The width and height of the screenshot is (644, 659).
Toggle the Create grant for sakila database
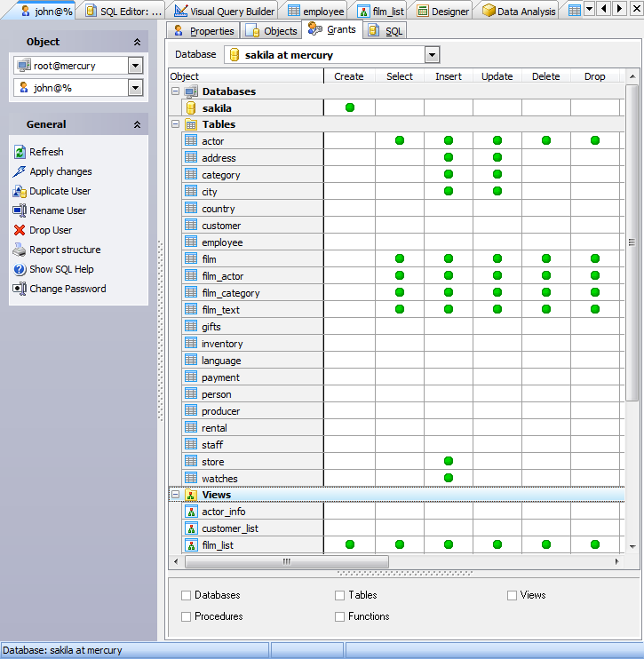(x=349, y=107)
